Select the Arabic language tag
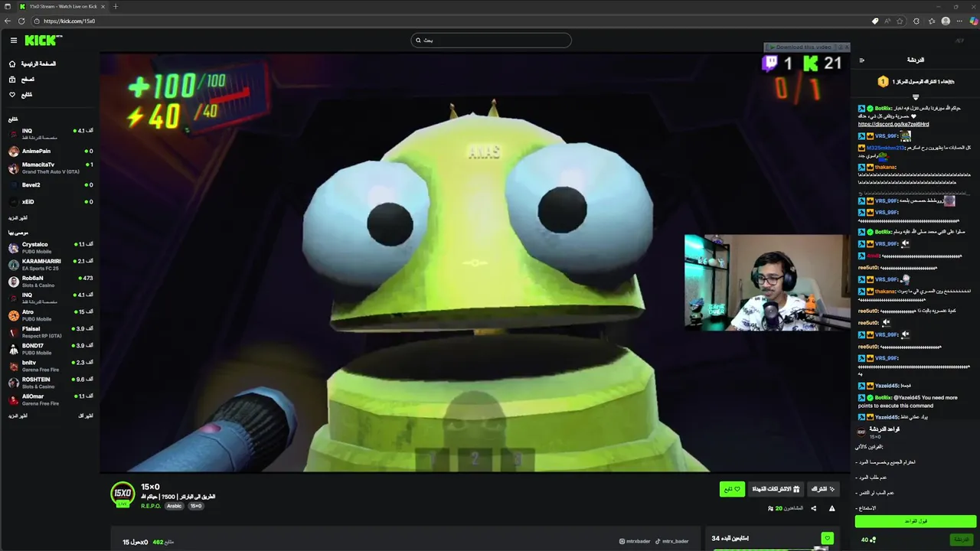This screenshot has width=980, height=551. coord(175,506)
